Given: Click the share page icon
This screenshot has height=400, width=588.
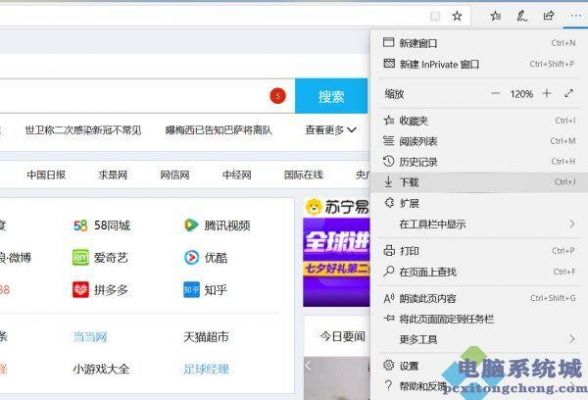Looking at the screenshot, I should tap(549, 16).
